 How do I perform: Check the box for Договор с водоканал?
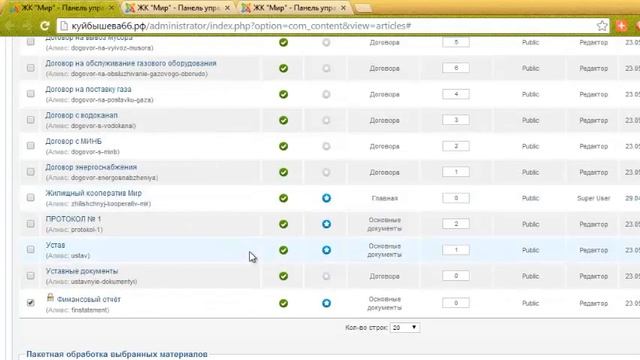point(31,120)
